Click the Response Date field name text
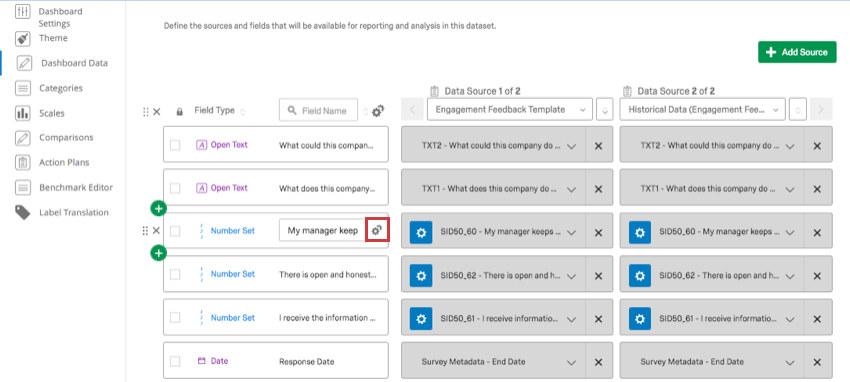850x382 pixels. (x=307, y=361)
